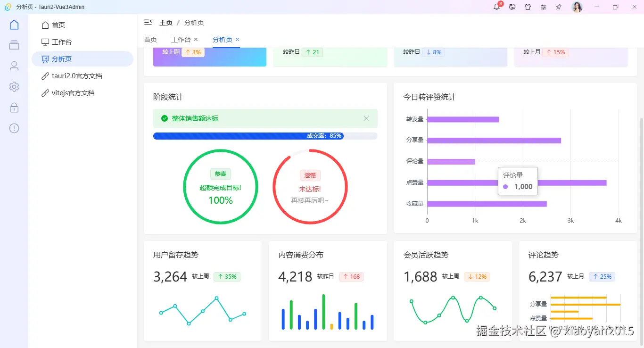Close the 分析页 tab
The height and width of the screenshot is (348, 644).
[238, 39]
